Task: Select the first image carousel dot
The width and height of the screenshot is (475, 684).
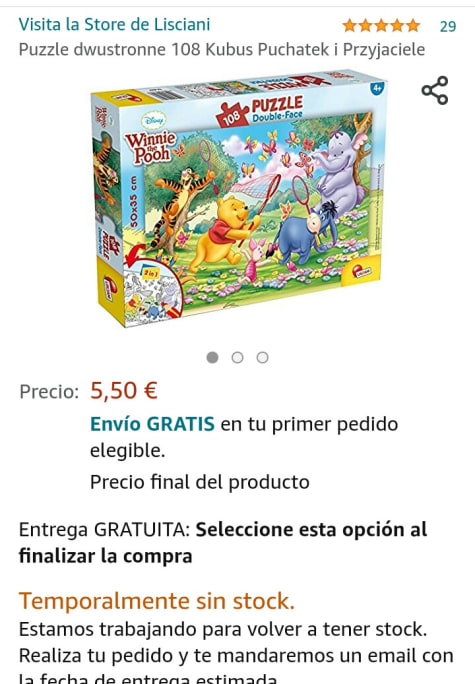Action: click(x=212, y=357)
